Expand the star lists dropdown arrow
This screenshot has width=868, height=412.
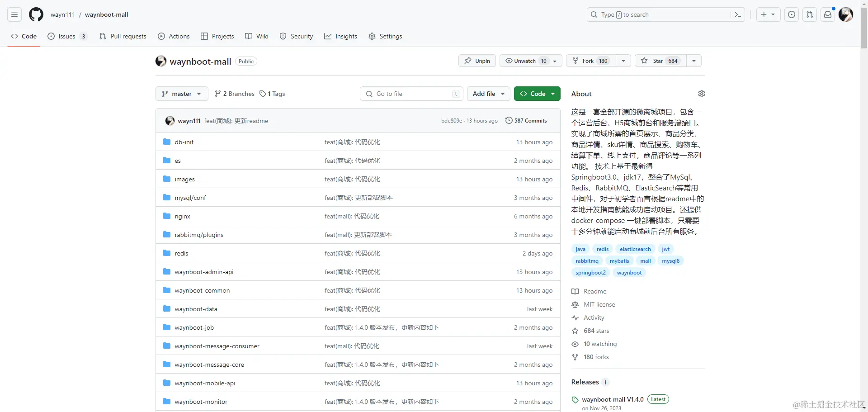click(x=694, y=61)
